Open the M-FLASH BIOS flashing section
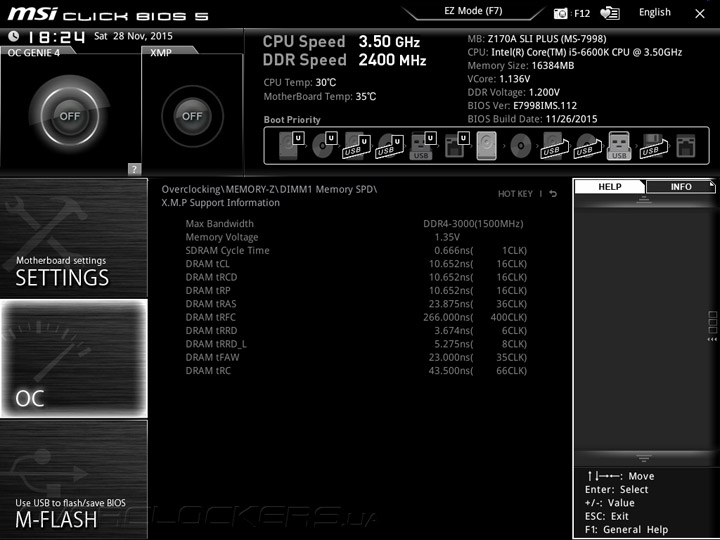Image resolution: width=720 pixels, height=540 pixels. pyautogui.click(x=73, y=479)
